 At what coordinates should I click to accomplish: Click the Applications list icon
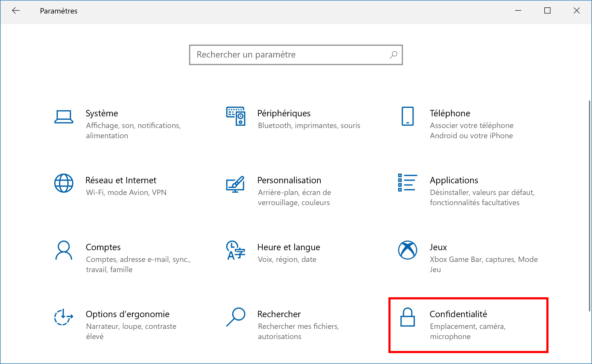pyautogui.click(x=408, y=183)
